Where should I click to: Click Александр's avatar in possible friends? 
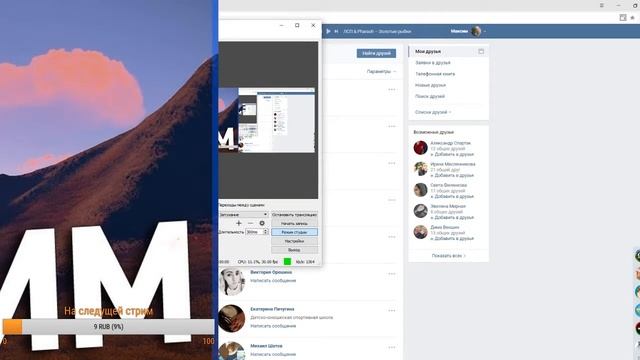coord(420,148)
